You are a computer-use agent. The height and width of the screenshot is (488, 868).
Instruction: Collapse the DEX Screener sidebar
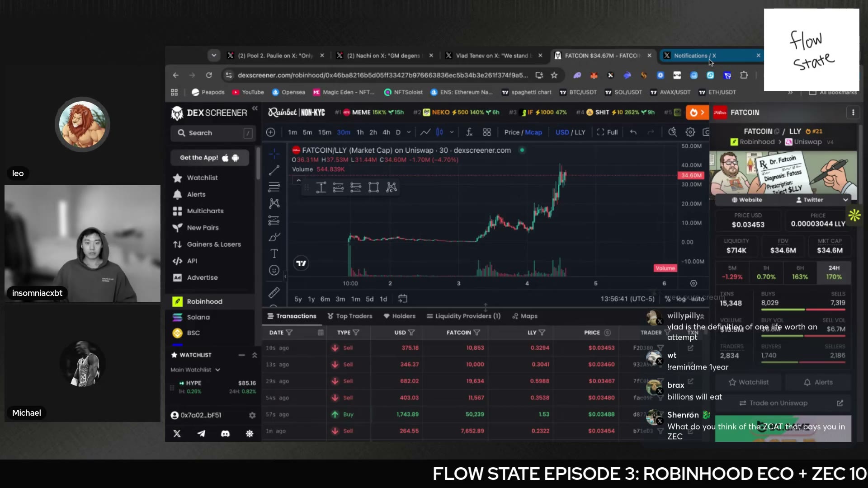pos(255,108)
